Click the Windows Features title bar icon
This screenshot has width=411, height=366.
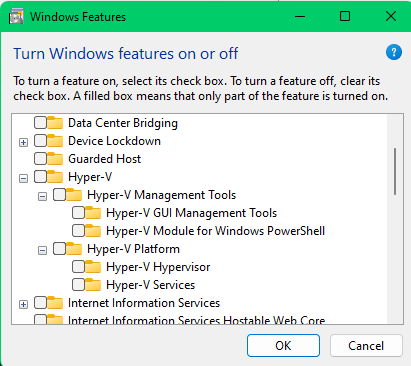click(x=16, y=17)
